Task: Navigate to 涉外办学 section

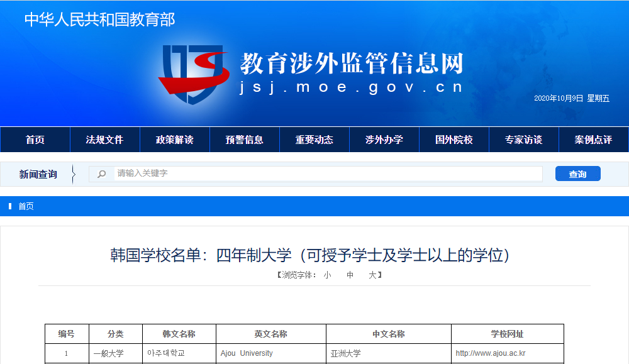Action: click(x=384, y=140)
